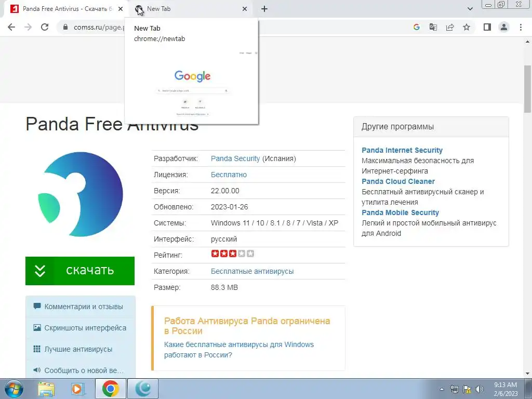Click the scrollbar up arrow
This screenshot has height=399, width=532.
tap(527, 42)
